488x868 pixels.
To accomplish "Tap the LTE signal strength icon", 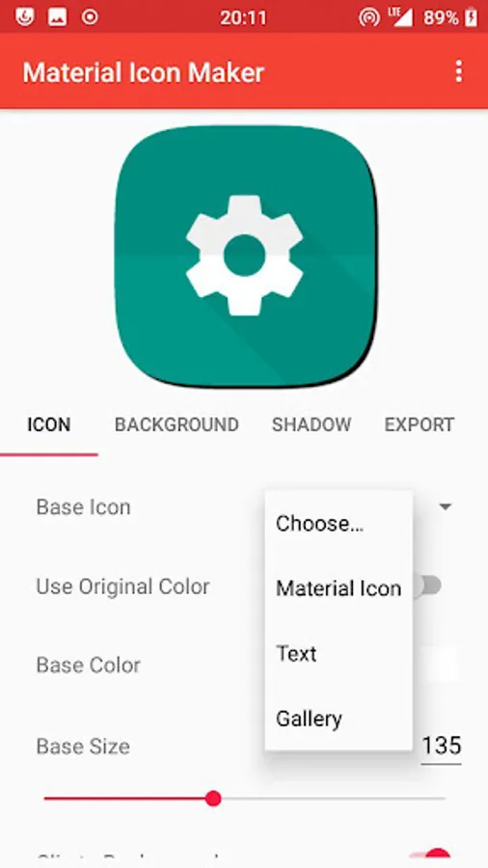I will tap(400, 17).
